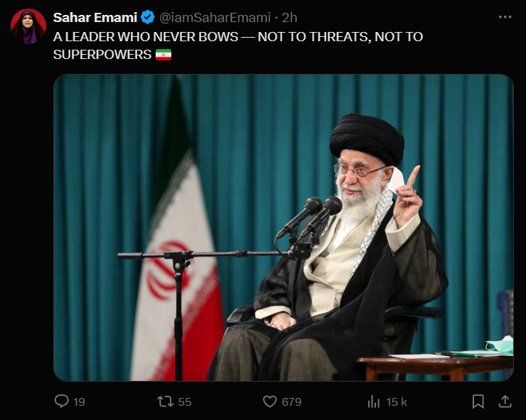Click the 15 k views count
This screenshot has width=526, height=420.
[397, 402]
